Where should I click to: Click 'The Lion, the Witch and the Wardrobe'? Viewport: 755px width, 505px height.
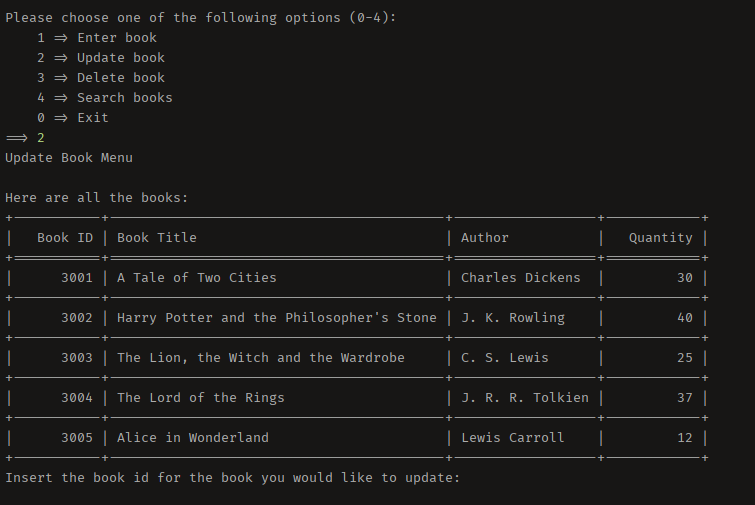tap(261, 358)
